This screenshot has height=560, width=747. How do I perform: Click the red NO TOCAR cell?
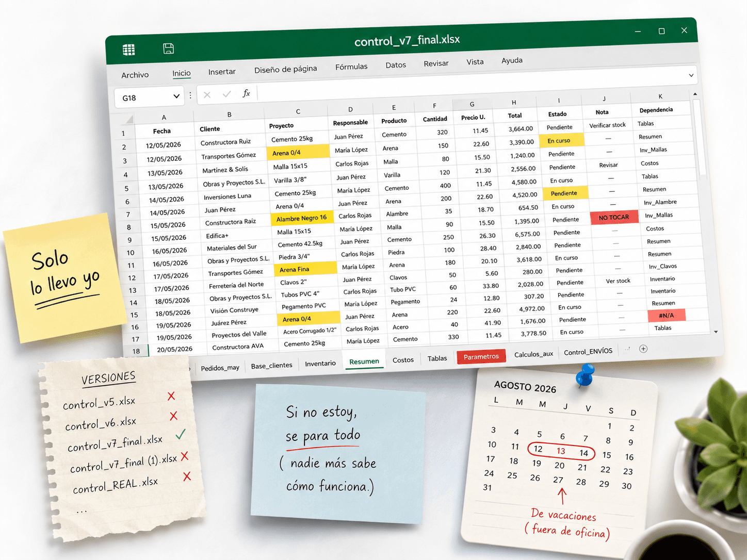[613, 218]
